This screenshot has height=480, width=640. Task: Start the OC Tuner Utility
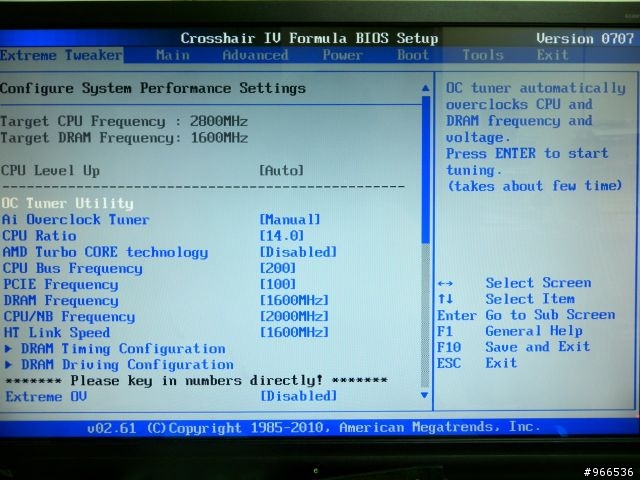coord(67,203)
